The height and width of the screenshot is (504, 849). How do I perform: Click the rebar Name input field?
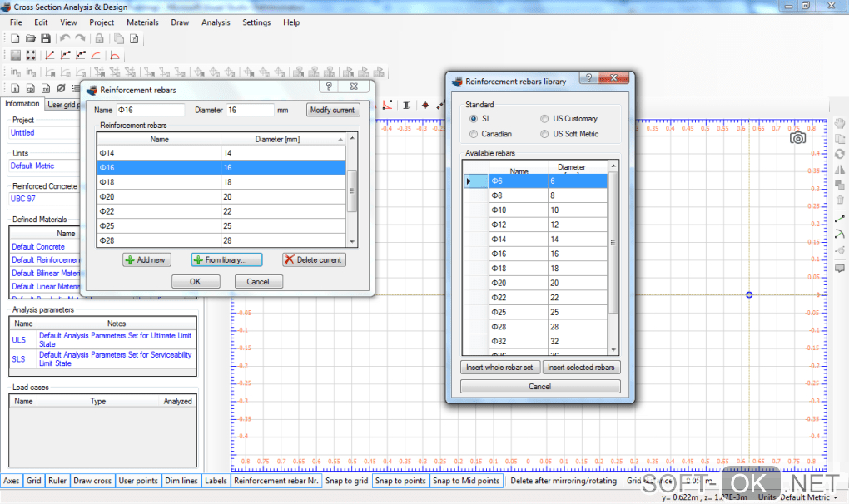tap(150, 110)
